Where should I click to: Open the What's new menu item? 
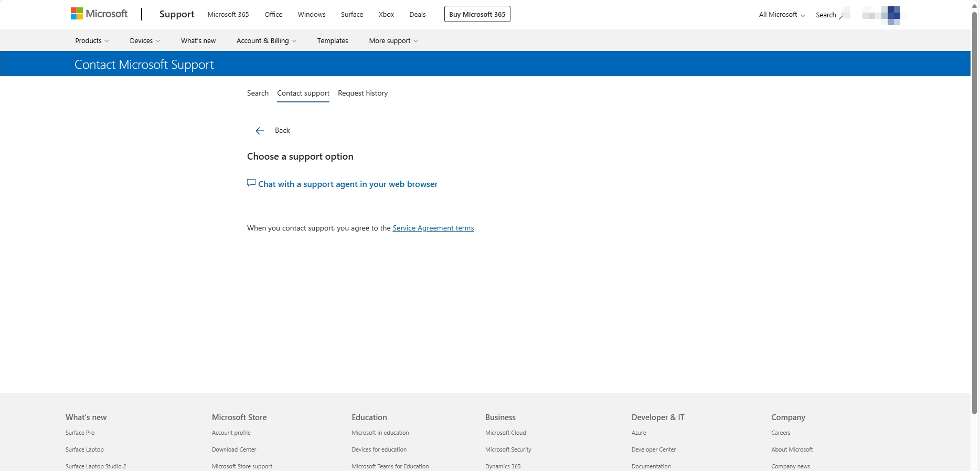tap(198, 40)
